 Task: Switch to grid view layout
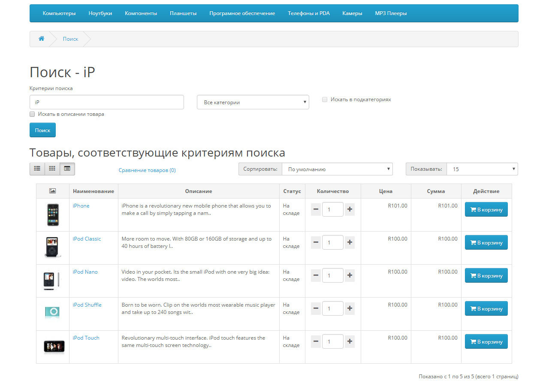(52, 169)
